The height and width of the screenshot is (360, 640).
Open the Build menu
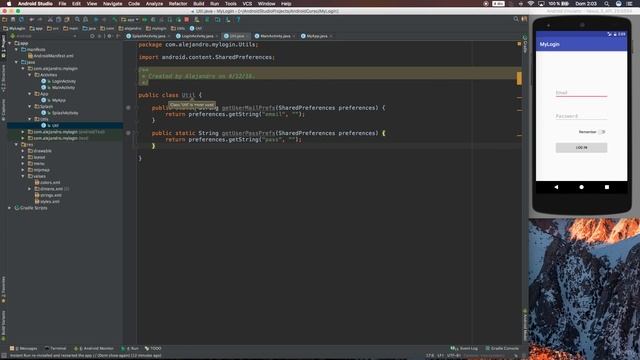click(x=199, y=4)
